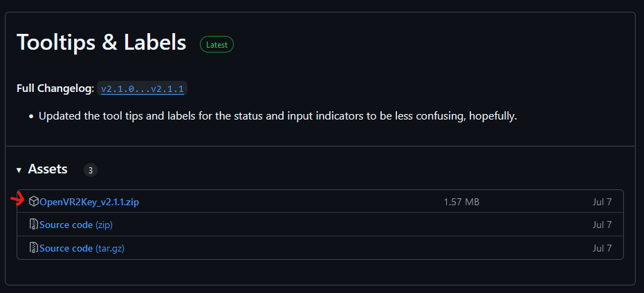Collapse the Assets section using its triangle
The image size is (644, 293).
(x=19, y=170)
